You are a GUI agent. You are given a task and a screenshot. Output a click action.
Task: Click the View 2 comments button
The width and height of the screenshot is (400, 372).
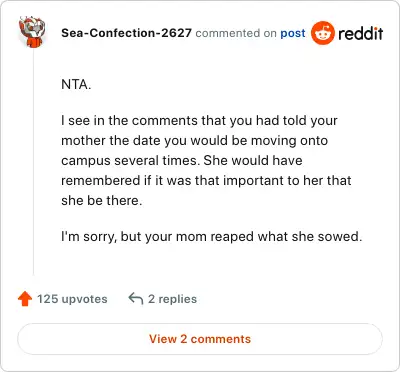click(200, 339)
